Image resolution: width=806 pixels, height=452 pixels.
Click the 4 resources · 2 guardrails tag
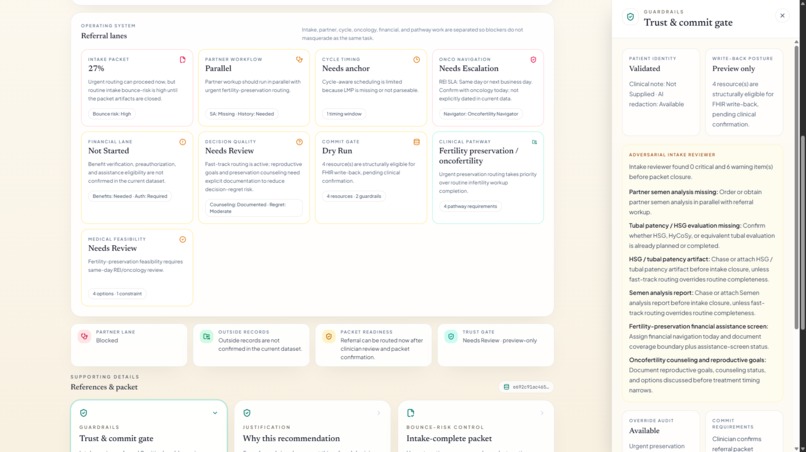[x=354, y=196]
